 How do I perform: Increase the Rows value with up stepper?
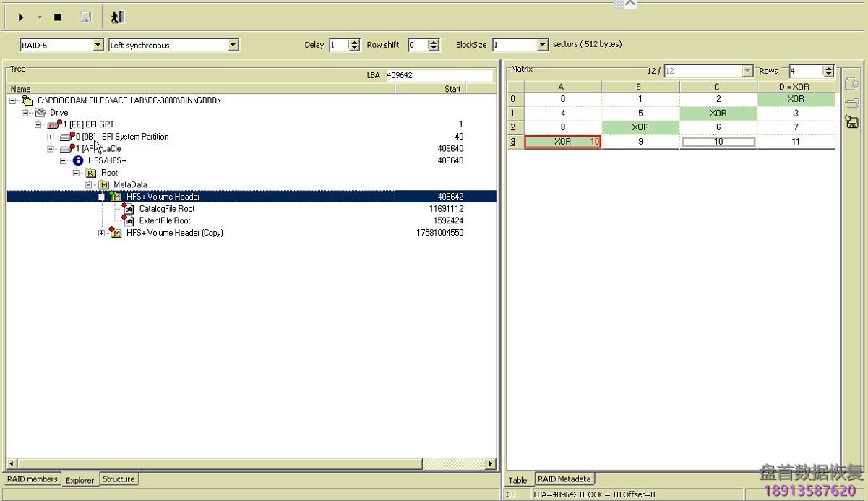(x=830, y=68)
